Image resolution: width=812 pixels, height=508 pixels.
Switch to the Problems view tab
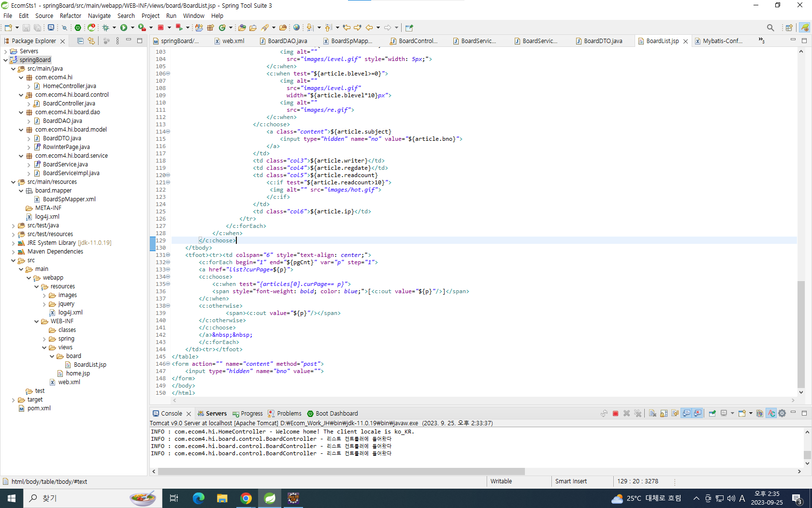pyautogui.click(x=285, y=414)
